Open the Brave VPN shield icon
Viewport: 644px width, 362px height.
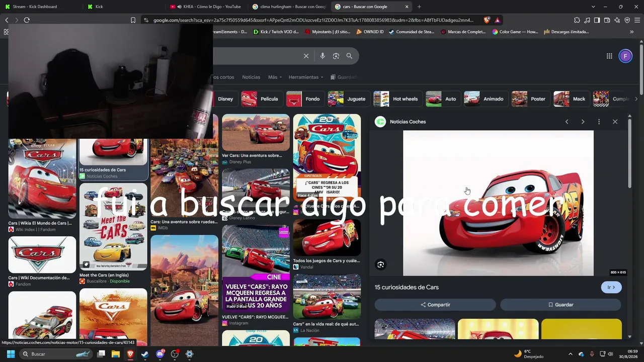[x=627, y=20]
